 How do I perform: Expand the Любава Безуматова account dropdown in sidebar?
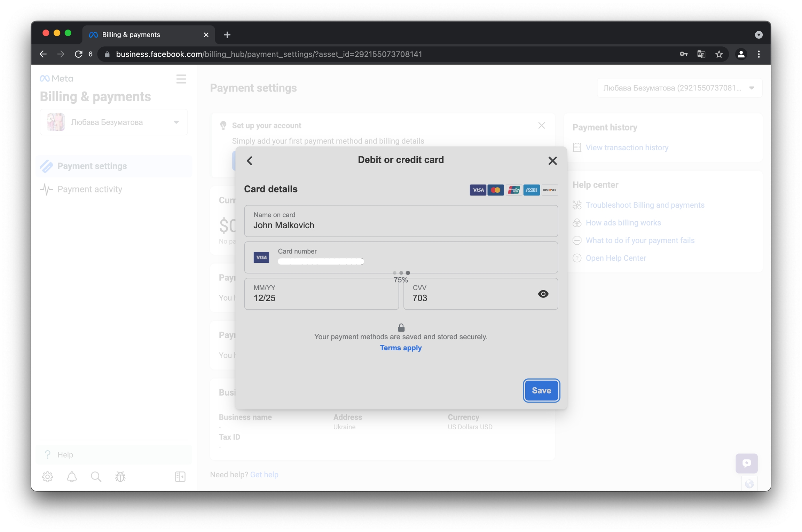pyautogui.click(x=114, y=122)
